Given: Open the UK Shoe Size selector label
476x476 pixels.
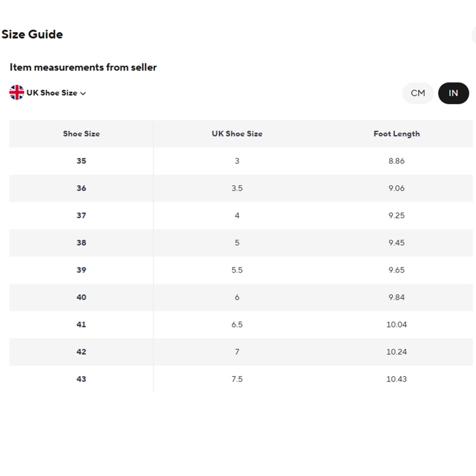Looking at the screenshot, I should click(x=52, y=93).
